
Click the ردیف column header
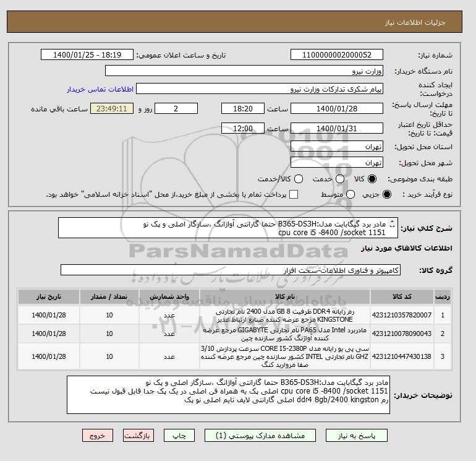tap(442, 296)
